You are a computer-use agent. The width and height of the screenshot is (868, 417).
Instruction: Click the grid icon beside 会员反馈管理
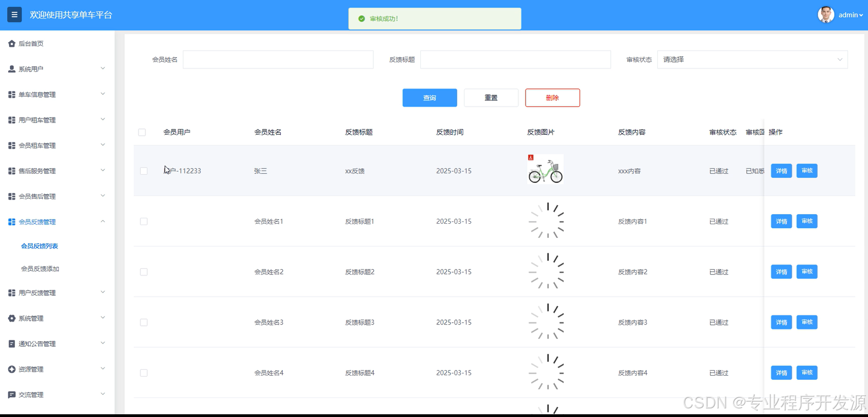[12, 221]
